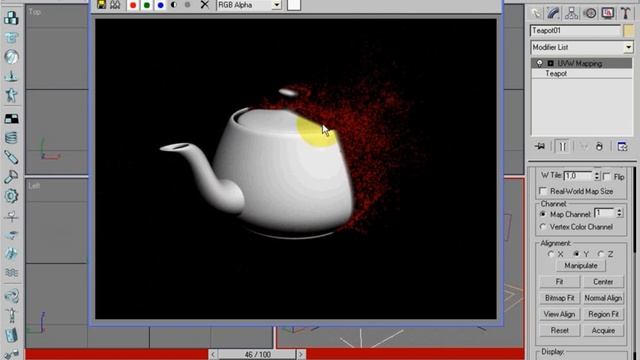Click the stacked discs icon in left toolbar
640x360 pixels.
11,138
